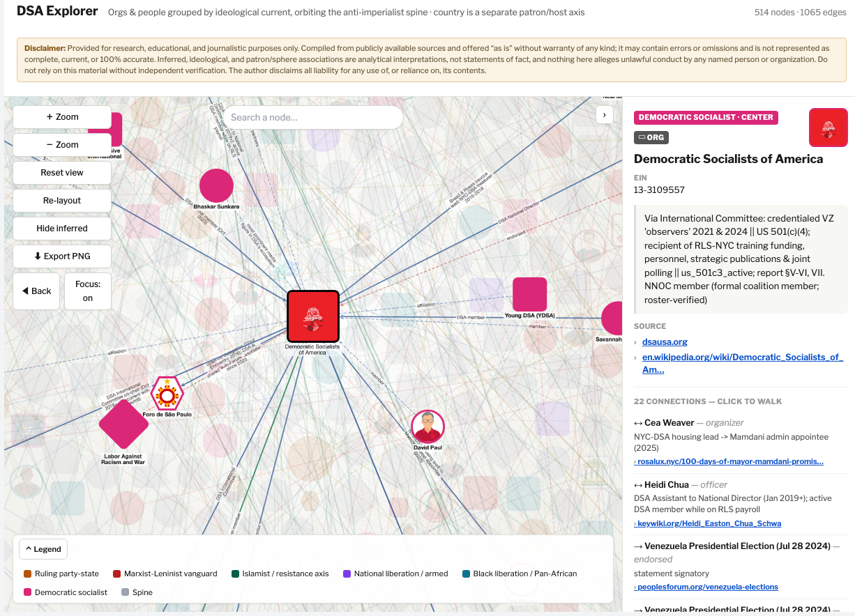Click the Ruling party-state legend swatch

[27, 573]
